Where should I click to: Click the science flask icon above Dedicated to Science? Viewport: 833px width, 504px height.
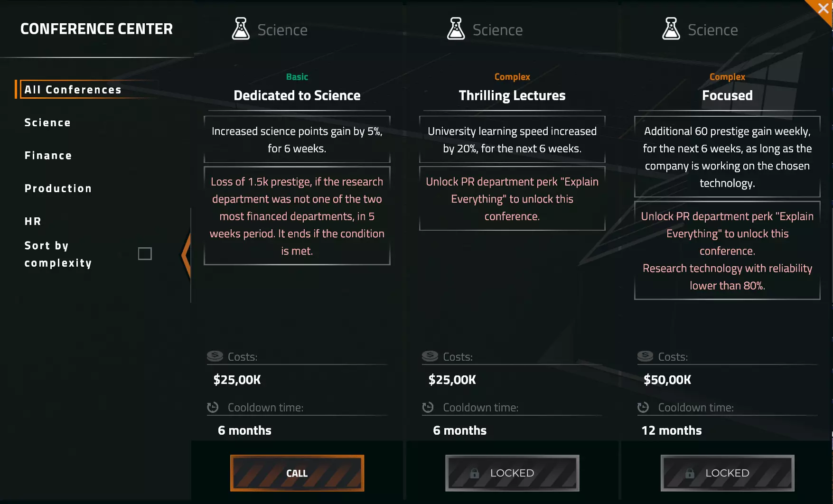click(241, 29)
